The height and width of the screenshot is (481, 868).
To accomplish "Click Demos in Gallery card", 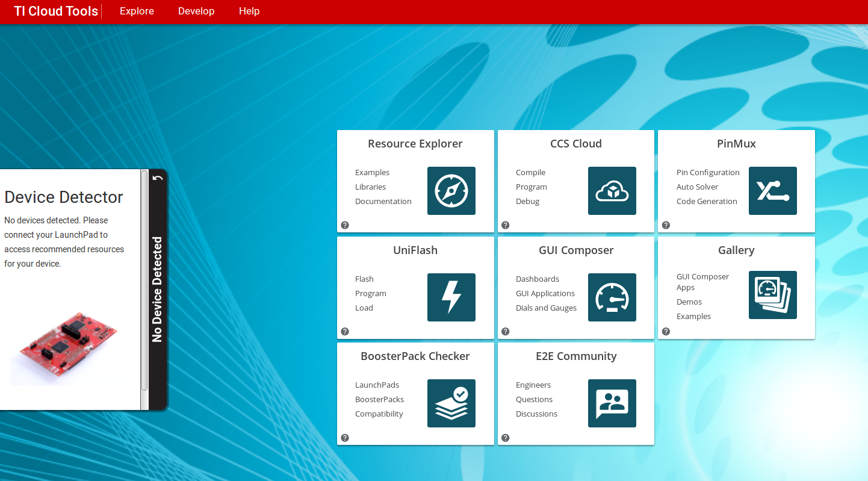I will click(689, 302).
